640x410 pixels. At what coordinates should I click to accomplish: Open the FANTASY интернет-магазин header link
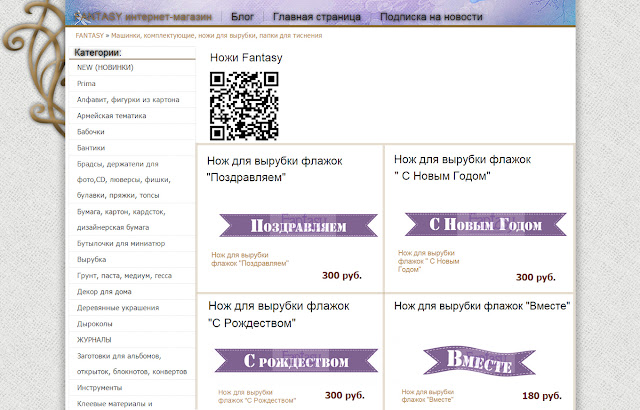click(x=143, y=17)
